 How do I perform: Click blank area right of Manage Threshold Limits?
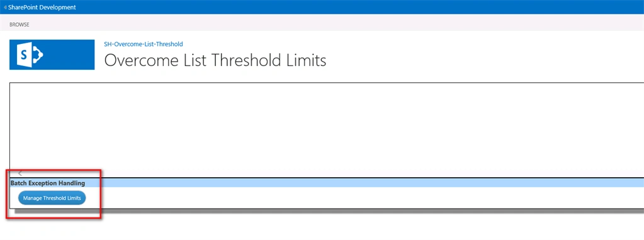point(361,198)
